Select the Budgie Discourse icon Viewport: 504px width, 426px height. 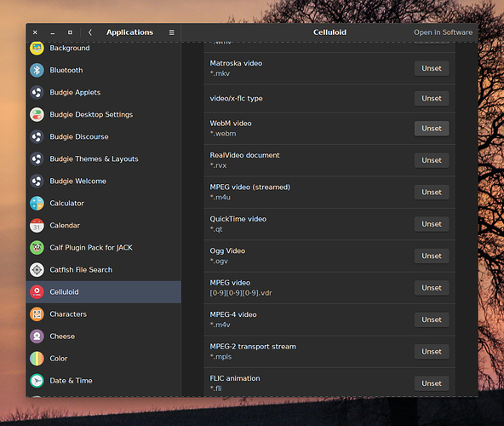coord(37,136)
